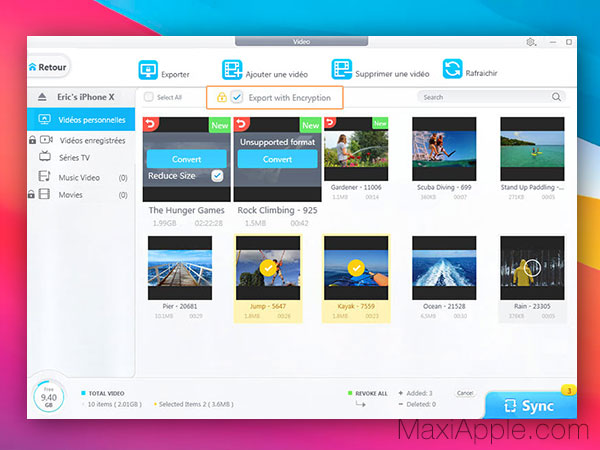
Task: Click the Vidéos enregistrées camcorder icon
Action: pyautogui.click(x=46, y=140)
